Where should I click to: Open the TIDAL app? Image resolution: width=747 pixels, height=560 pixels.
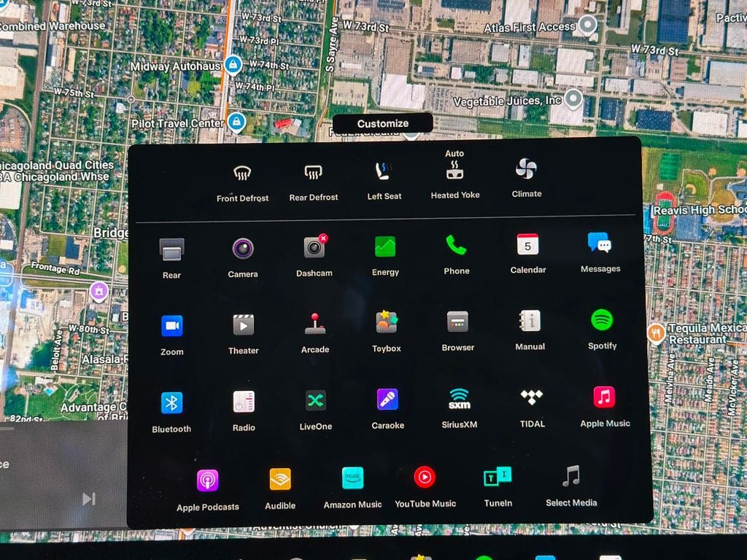(x=531, y=397)
